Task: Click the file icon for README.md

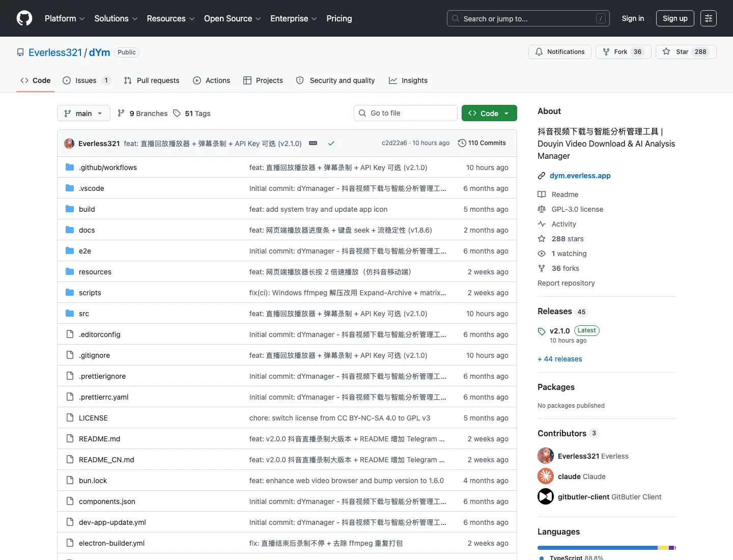Action: [70, 439]
